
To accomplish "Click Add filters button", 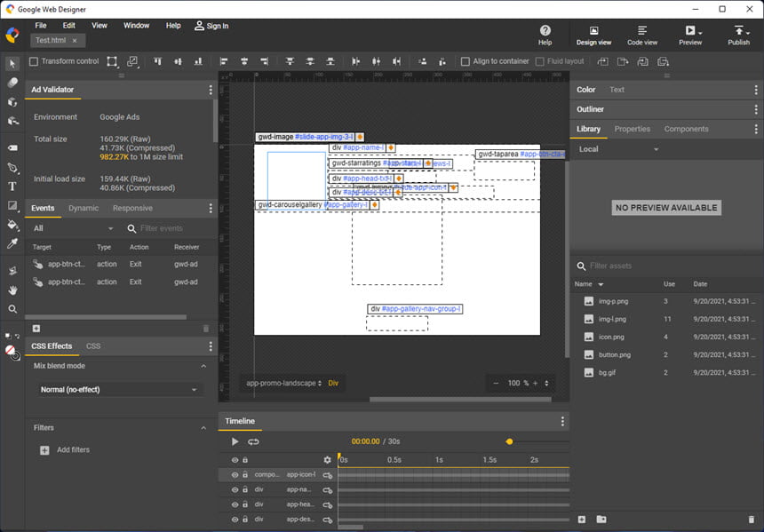I will (x=64, y=449).
